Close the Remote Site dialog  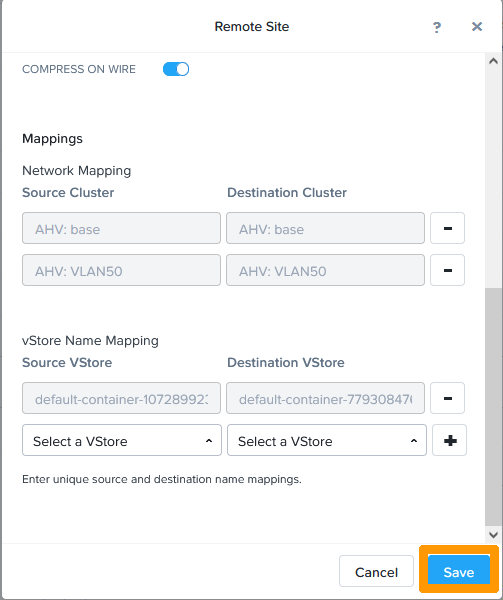[x=477, y=27]
